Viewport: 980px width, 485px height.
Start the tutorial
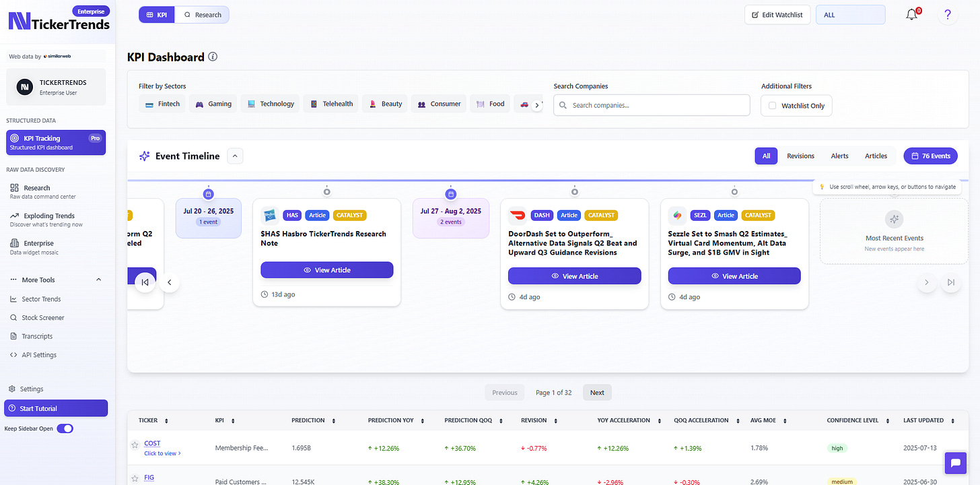pos(56,408)
